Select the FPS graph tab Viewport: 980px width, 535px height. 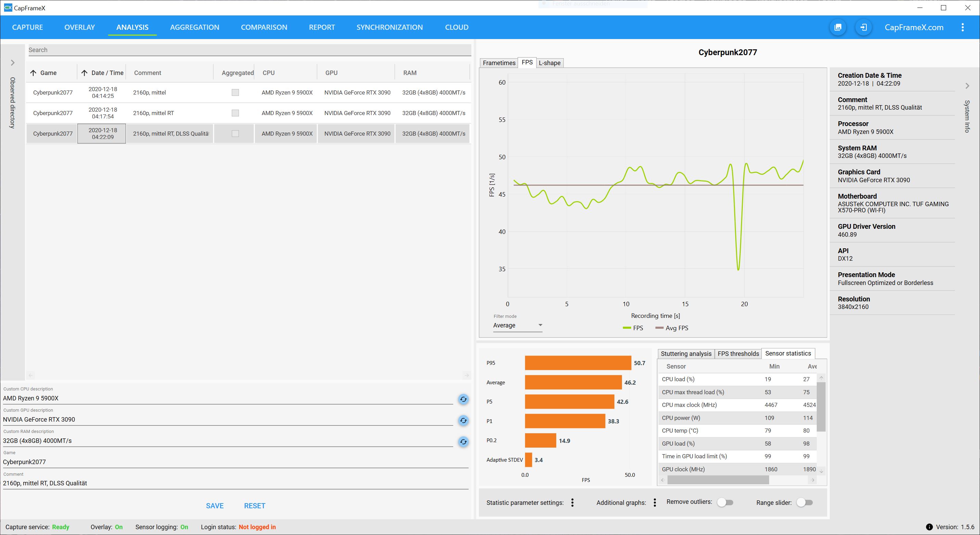(527, 62)
